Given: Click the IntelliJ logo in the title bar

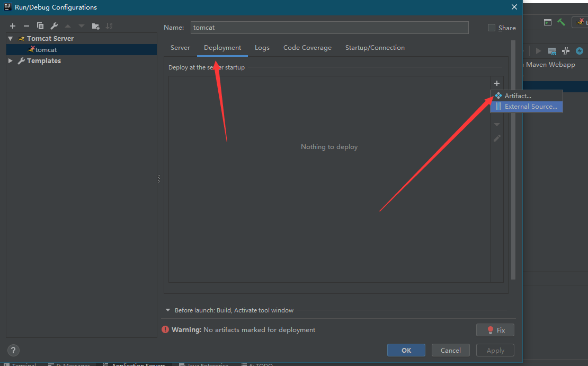Looking at the screenshot, I should point(7,7).
